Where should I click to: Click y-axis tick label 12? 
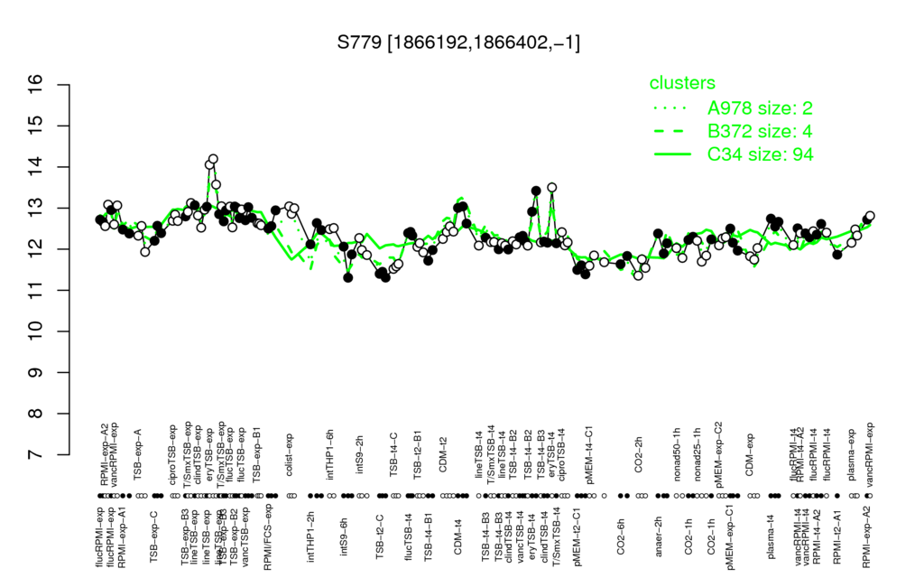tap(36, 249)
